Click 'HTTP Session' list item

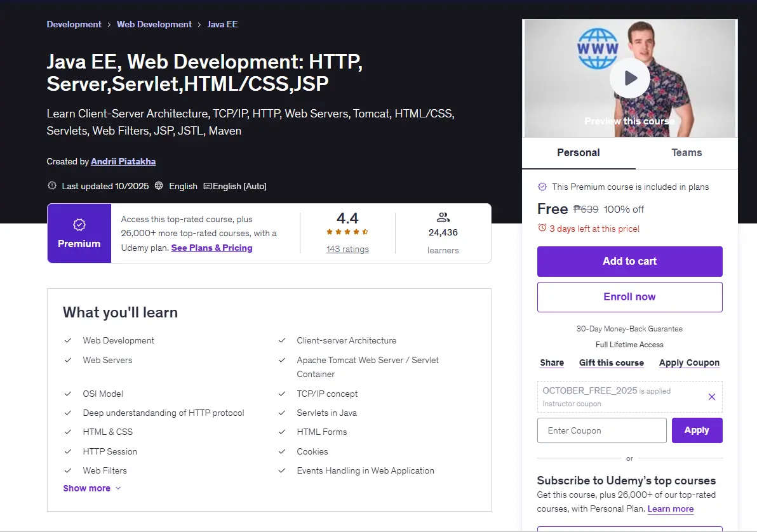110,451
